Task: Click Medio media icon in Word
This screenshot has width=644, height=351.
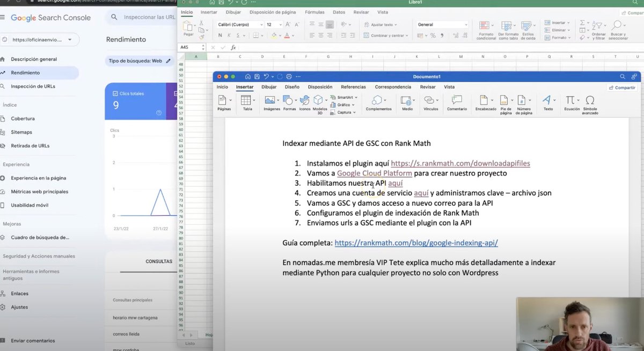Action: [406, 100]
